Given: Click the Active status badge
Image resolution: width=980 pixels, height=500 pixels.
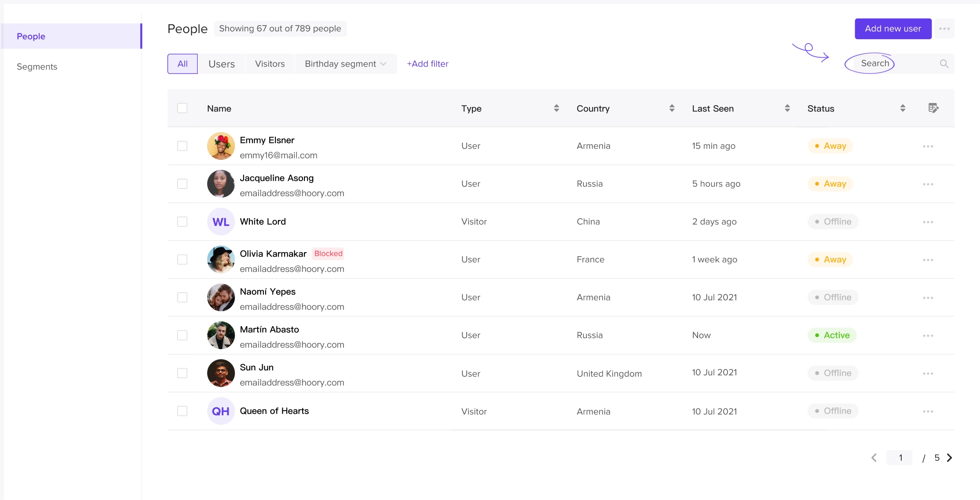Looking at the screenshot, I should click(x=832, y=335).
